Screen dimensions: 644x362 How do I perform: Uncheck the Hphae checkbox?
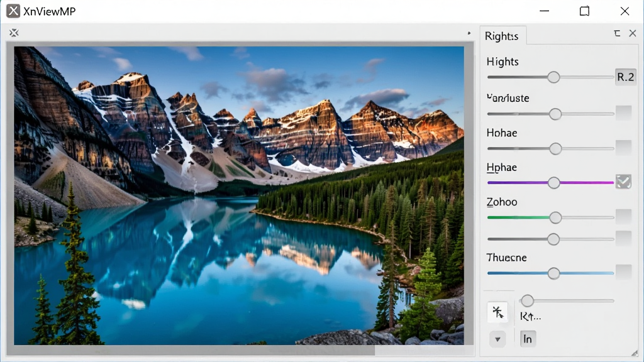tap(623, 182)
